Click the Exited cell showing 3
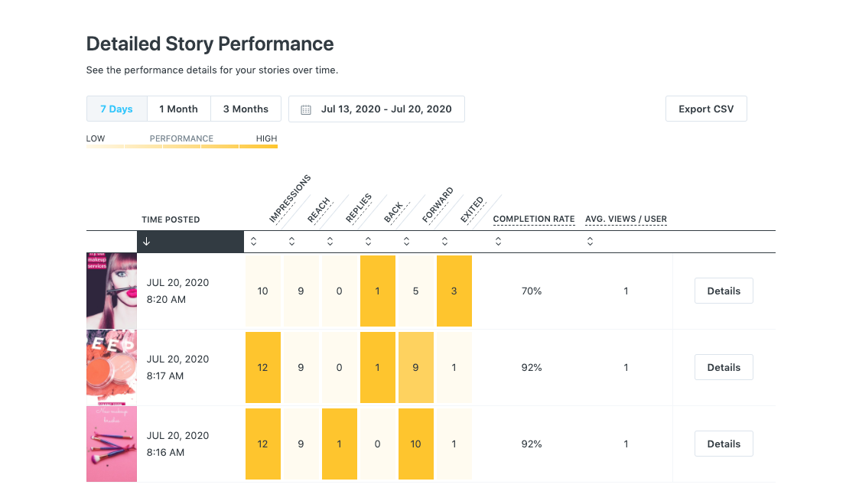Screen dimensions: 846x504 coord(454,291)
